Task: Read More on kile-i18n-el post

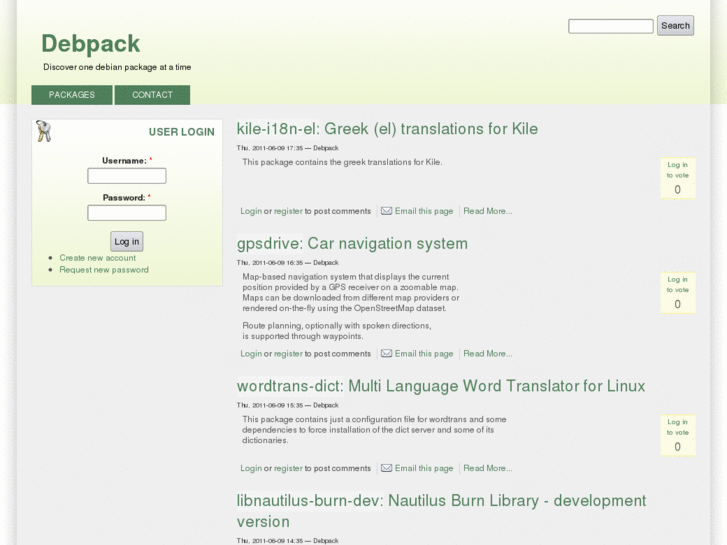Action: coord(488,211)
